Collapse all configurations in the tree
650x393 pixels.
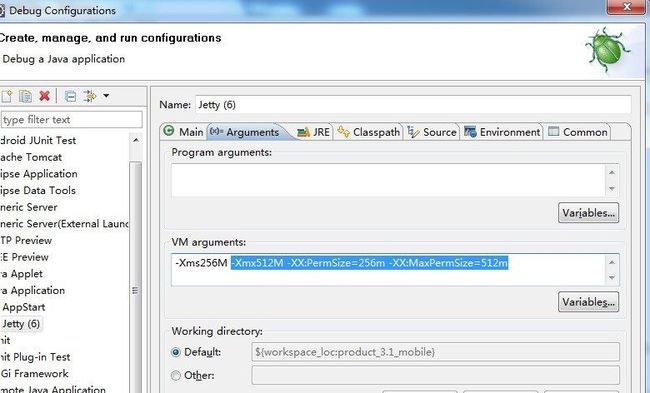[x=70, y=96]
